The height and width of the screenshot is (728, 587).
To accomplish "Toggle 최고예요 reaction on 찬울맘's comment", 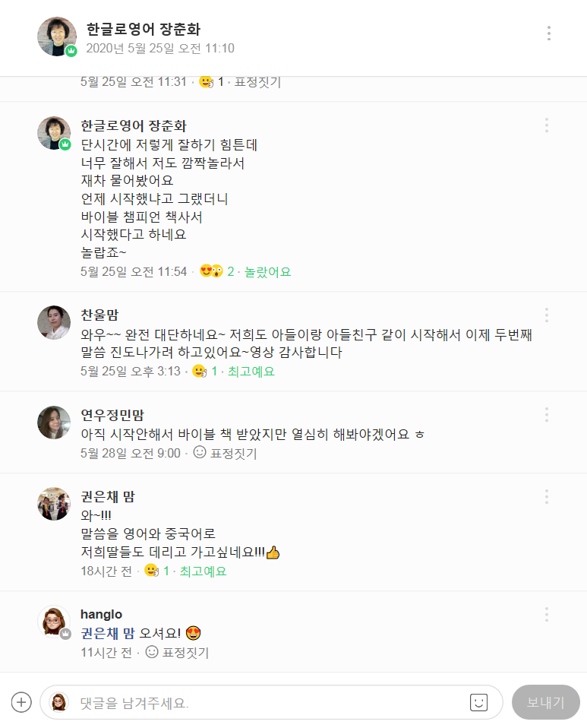I will click(x=251, y=372).
